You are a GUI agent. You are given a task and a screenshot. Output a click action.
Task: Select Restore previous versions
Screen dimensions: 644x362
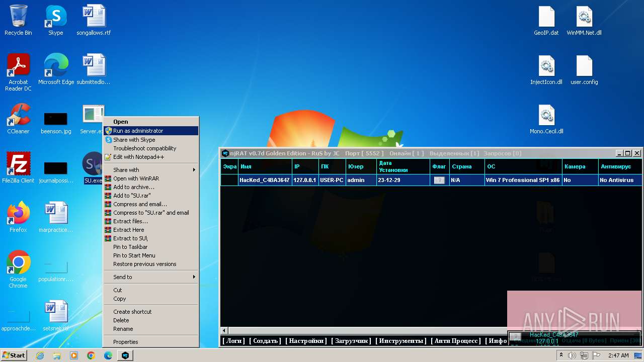(x=151, y=264)
